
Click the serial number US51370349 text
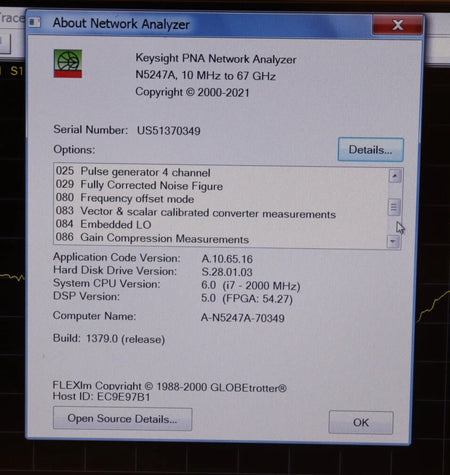coord(169,130)
